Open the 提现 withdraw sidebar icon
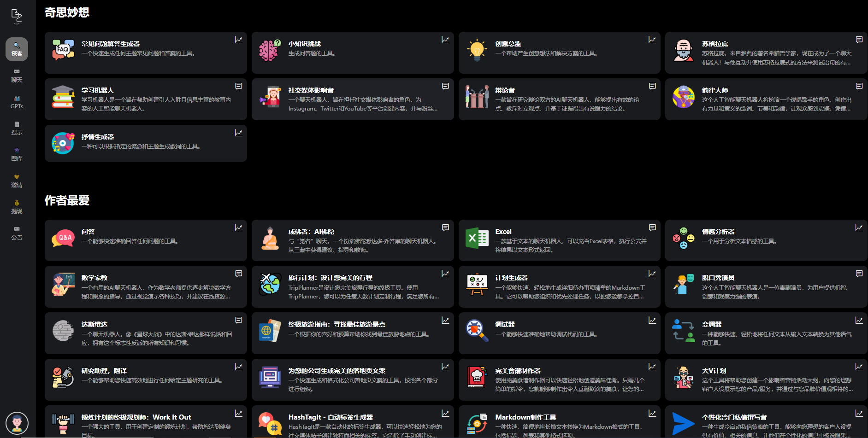Image resolution: width=868 pixels, height=438 pixels. tap(17, 207)
